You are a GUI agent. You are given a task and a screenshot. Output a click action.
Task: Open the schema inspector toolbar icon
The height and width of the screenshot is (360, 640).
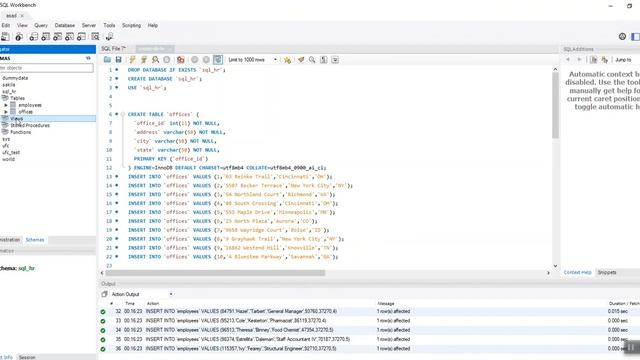coord(19,37)
